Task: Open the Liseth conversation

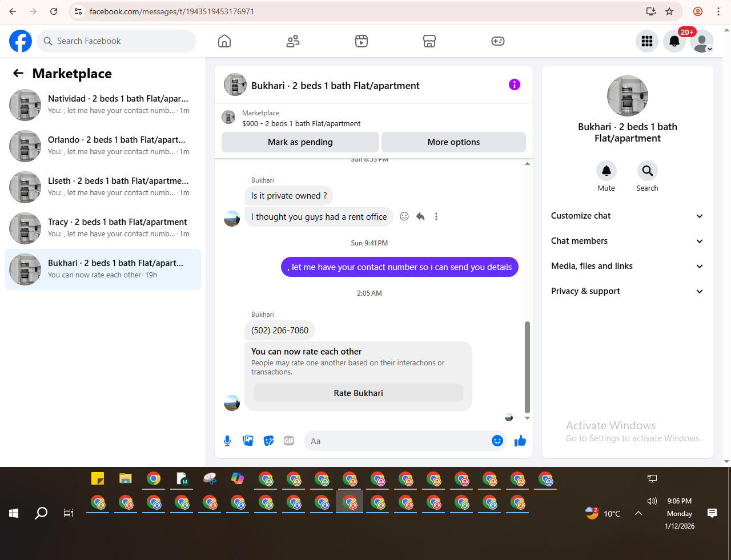Action: pos(103,187)
